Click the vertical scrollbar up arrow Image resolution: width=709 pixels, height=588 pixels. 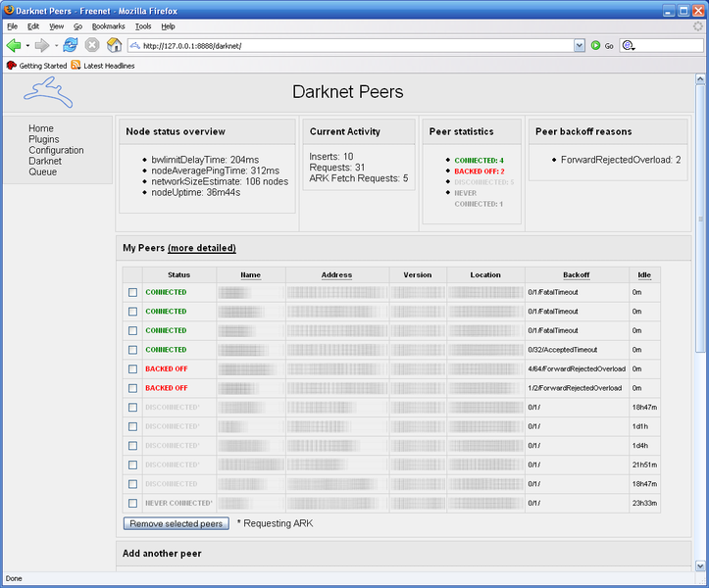tap(700, 79)
